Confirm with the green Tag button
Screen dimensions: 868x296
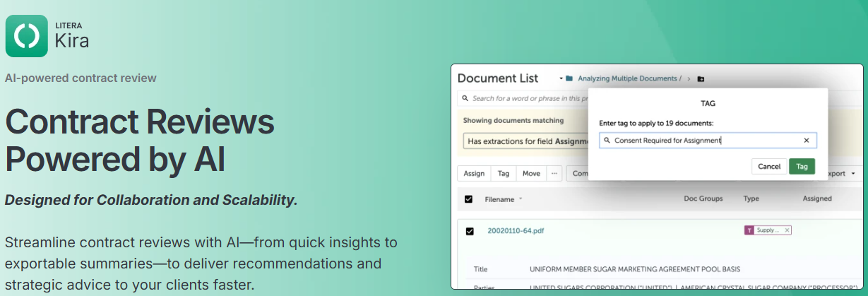(x=802, y=167)
